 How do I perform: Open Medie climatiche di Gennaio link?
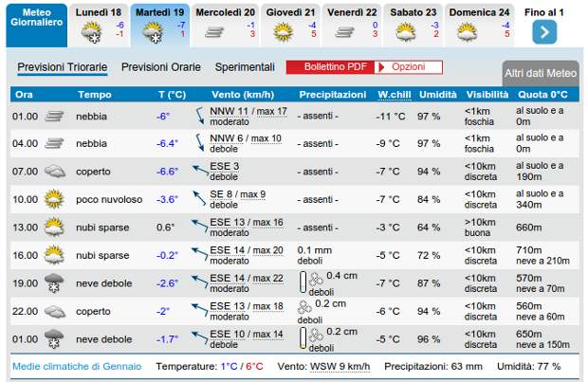(77, 366)
